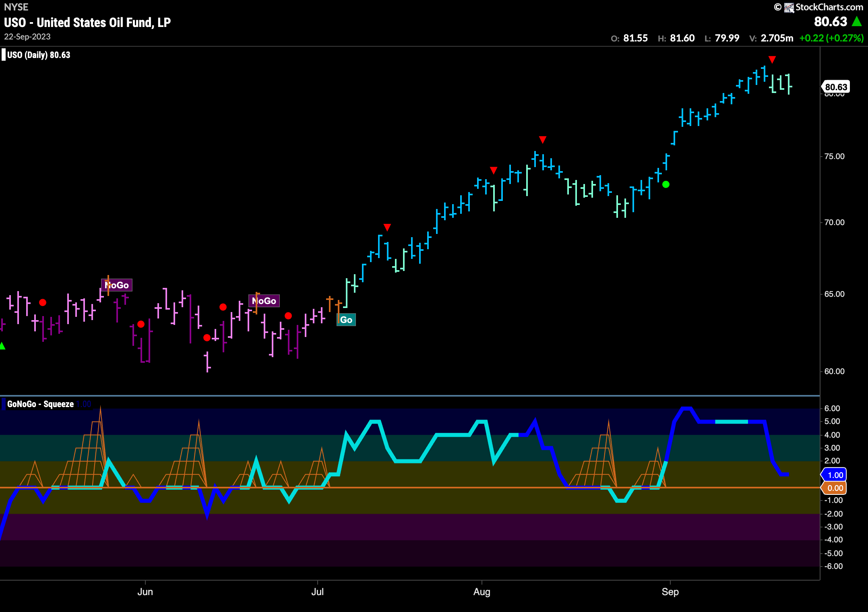Click the 'USO (Daily) 80.63' legend label
This screenshot has height=612, width=868.
click(39, 55)
